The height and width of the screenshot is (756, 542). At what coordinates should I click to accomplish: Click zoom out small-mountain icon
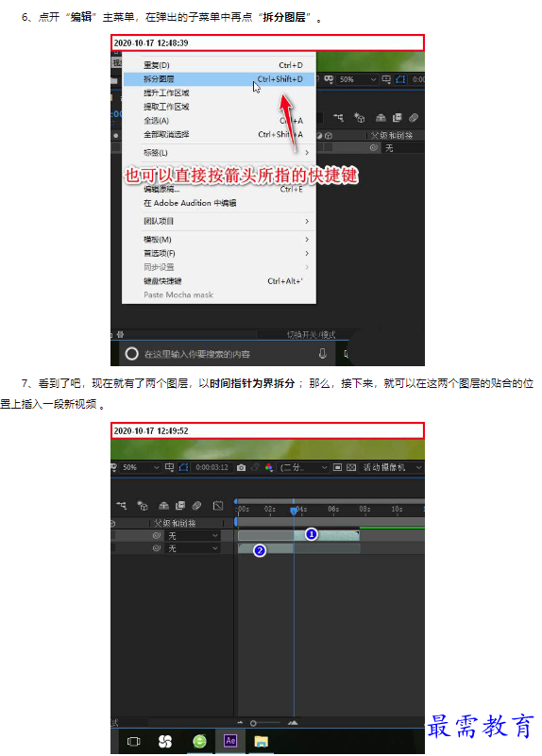(240, 723)
